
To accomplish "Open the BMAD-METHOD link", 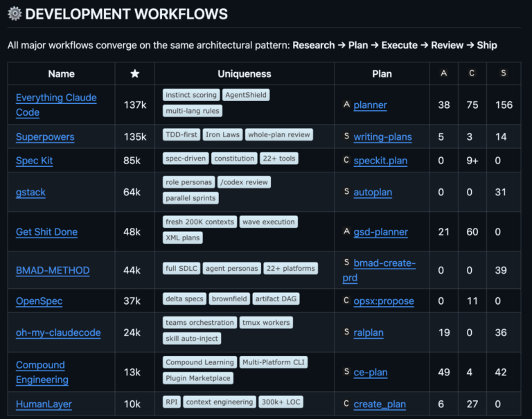I will pos(53,270).
